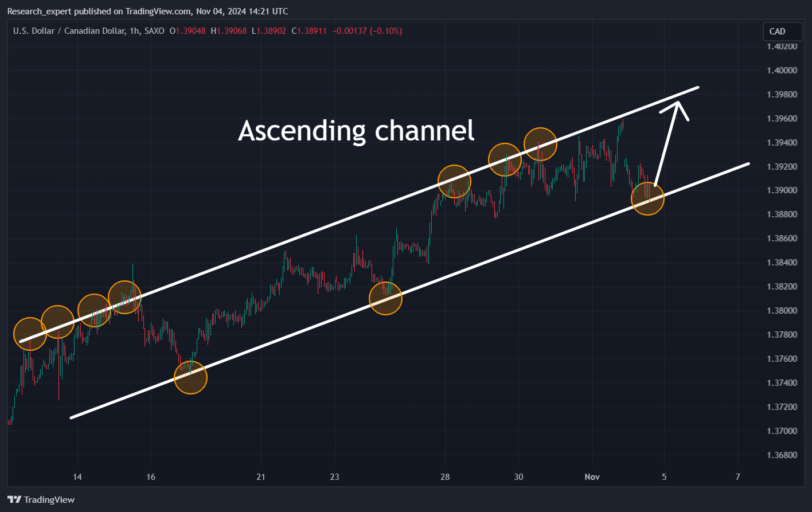Image resolution: width=812 pixels, height=512 pixels.
Task: Click the 1.37400 price axis label
Action: point(783,383)
